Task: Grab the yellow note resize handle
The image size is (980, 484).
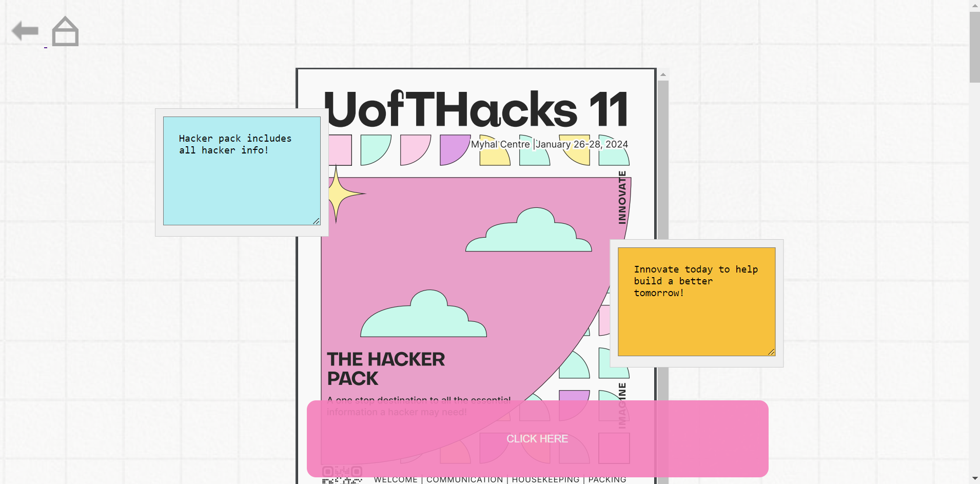Action: click(771, 352)
